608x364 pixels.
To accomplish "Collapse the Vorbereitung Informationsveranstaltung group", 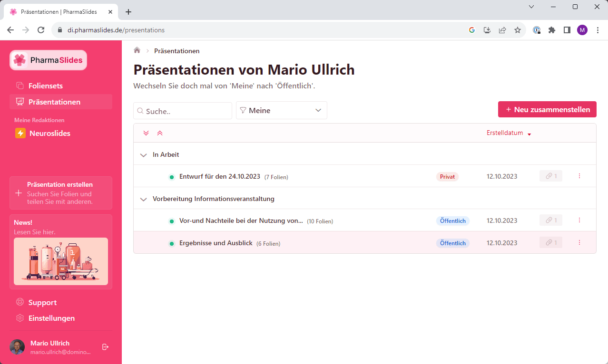I will click(x=144, y=199).
